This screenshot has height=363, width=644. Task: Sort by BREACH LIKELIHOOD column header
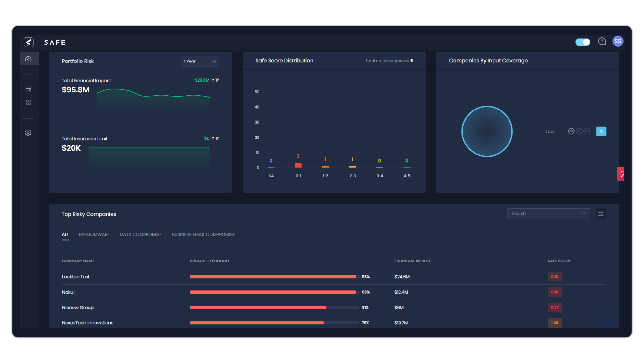tap(209, 261)
